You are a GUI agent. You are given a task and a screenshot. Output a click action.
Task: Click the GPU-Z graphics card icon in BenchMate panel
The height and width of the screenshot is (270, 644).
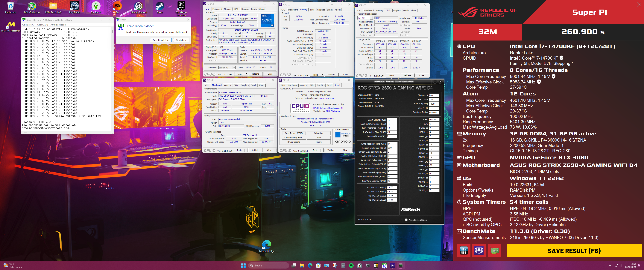coord(494,250)
